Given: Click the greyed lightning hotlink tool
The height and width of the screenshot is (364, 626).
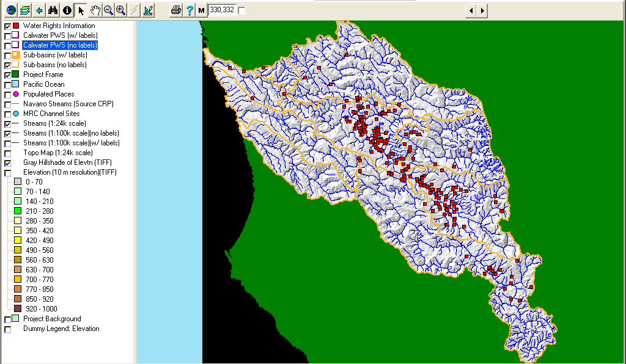Looking at the screenshot, I should click(x=134, y=10).
